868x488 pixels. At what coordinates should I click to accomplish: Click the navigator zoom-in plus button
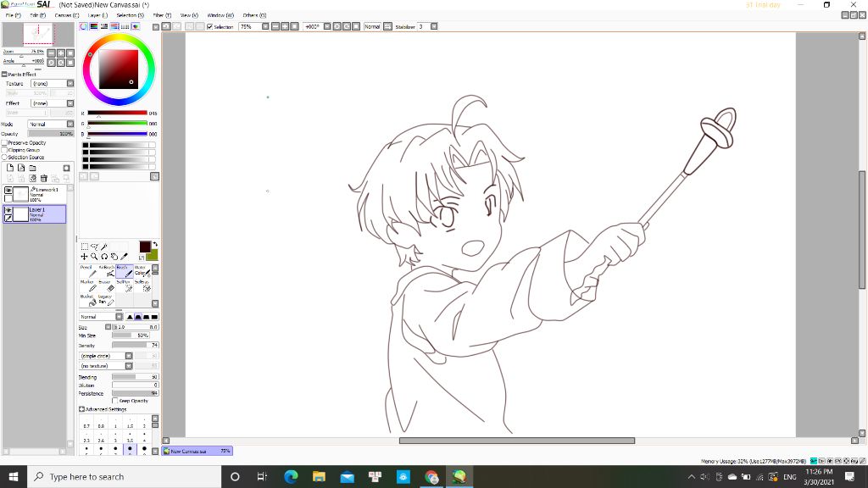[61, 53]
